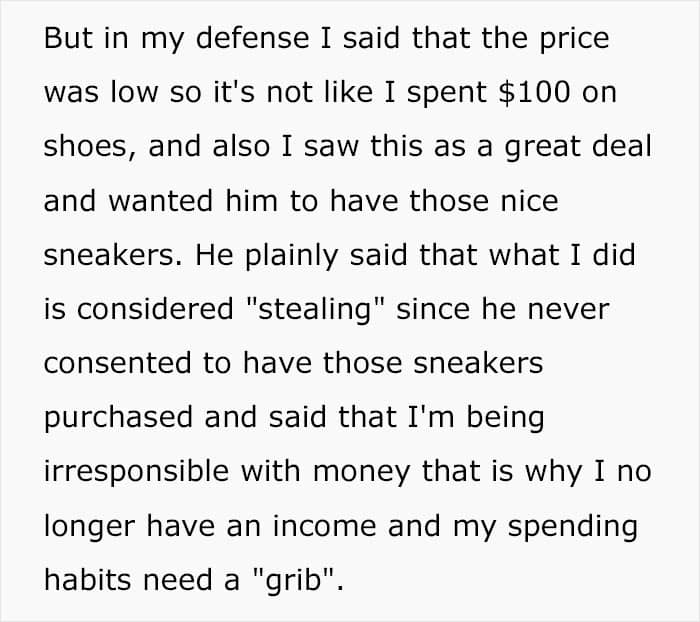The width and height of the screenshot is (700, 622).
Task: Click the word "money" in the text
Action: click(361, 472)
